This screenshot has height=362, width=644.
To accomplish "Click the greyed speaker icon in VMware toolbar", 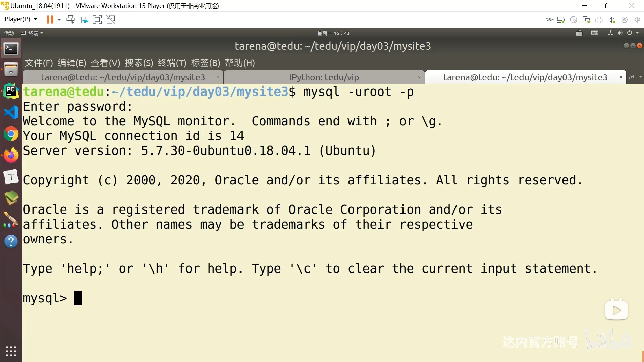I will (637, 20).
